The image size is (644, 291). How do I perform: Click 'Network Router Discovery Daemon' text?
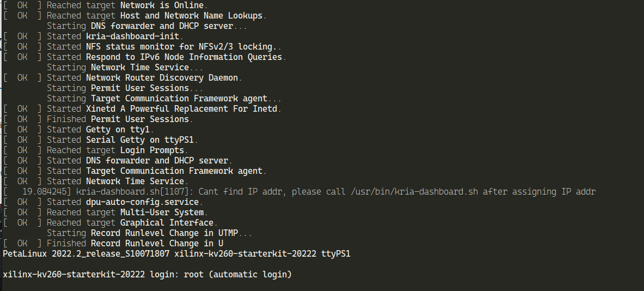point(162,78)
